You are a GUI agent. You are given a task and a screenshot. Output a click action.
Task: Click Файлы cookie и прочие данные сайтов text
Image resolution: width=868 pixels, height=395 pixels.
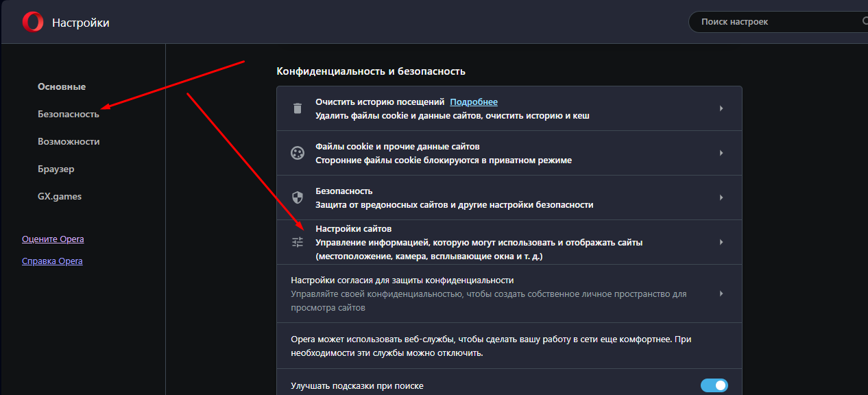coord(398,146)
